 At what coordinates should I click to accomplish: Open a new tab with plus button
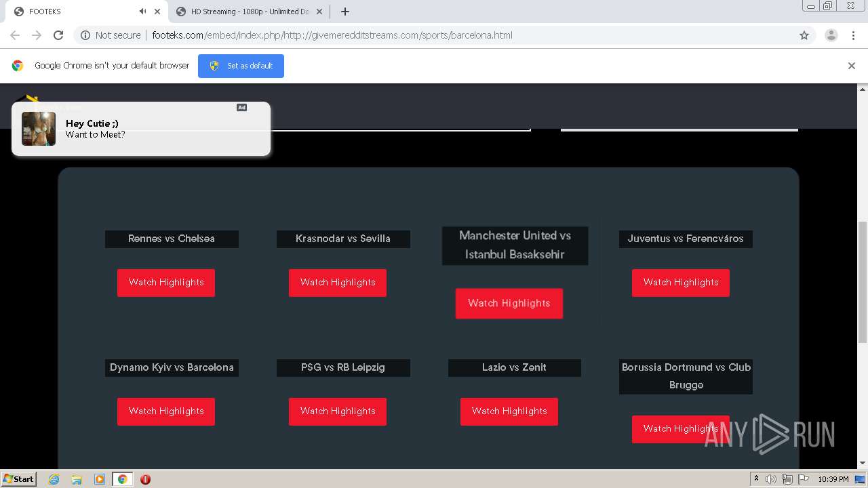[x=345, y=12]
